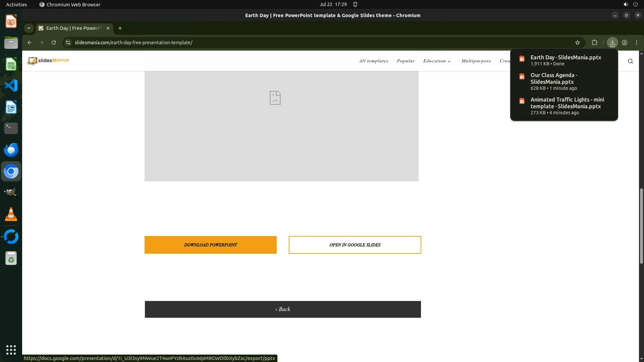Screen dimensions: 644x362
Task: Click the site search magnifier icon
Action: (630, 61)
